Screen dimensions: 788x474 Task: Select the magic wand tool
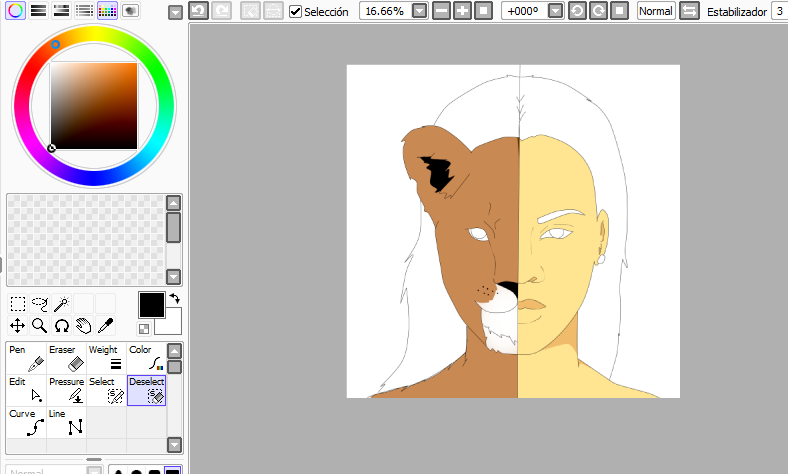(x=62, y=304)
